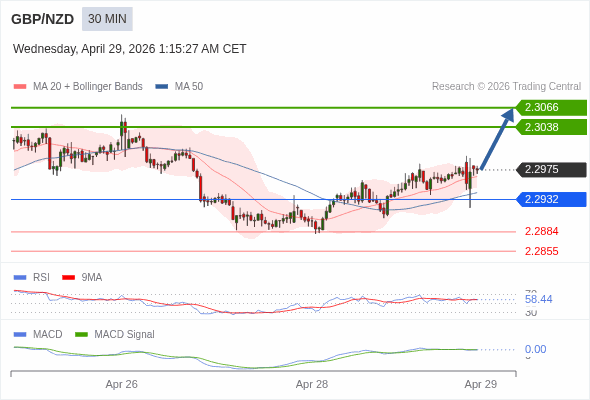Click the 'Apr 28' axis date label
Screen dimensions: 590x400
coord(312,384)
